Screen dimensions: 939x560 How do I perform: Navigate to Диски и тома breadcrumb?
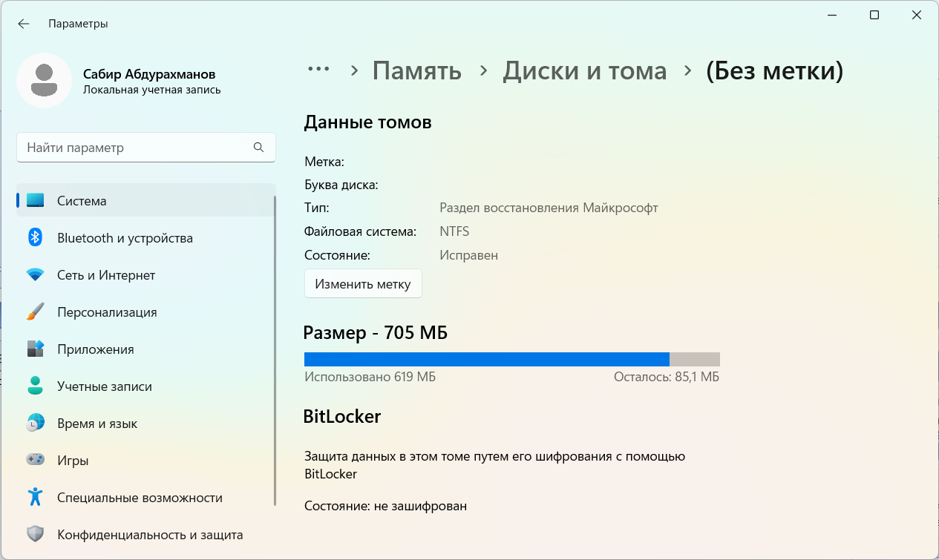(x=584, y=71)
